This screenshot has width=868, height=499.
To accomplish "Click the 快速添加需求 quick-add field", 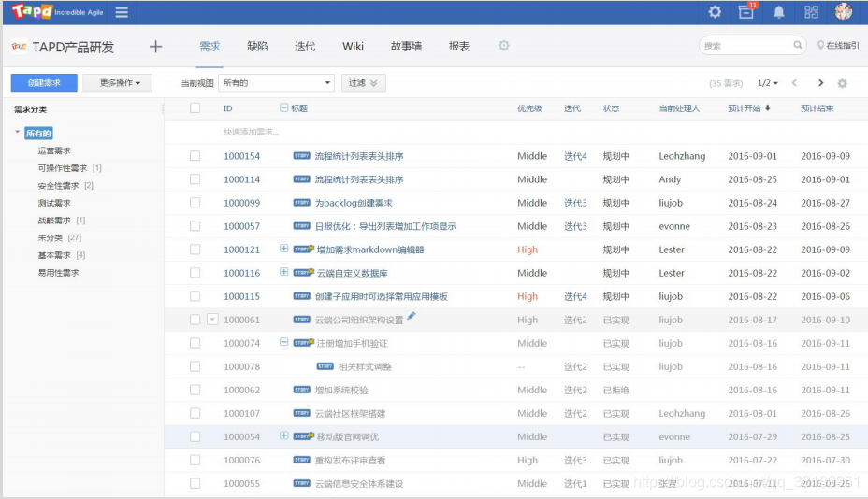I will [252, 132].
